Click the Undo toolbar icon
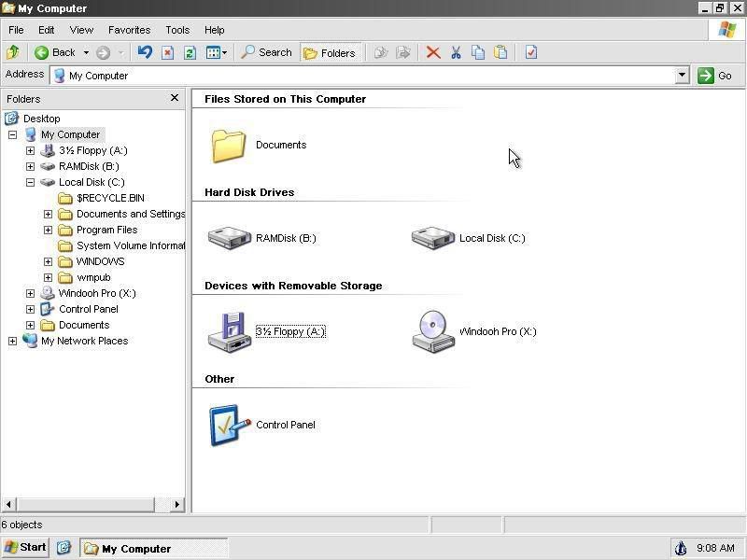 tap(145, 52)
